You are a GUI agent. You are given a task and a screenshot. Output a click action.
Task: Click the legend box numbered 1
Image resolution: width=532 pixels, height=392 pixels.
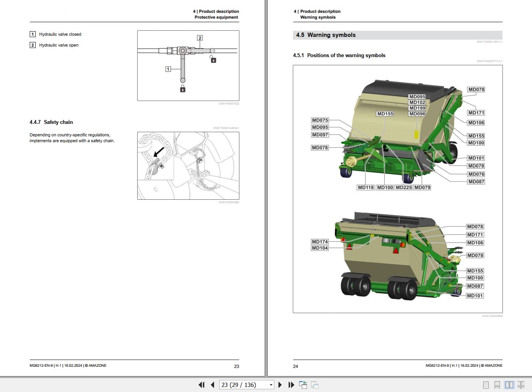point(33,34)
